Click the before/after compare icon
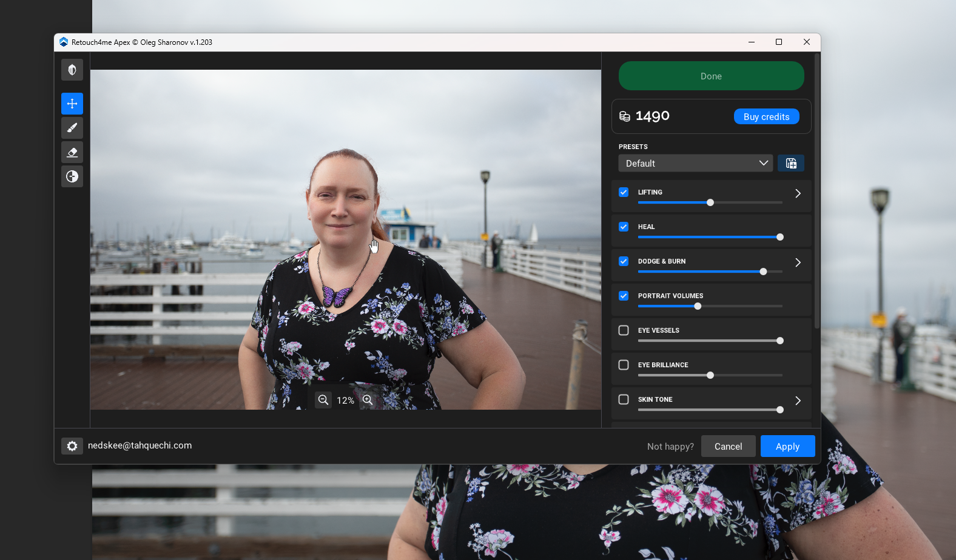 click(72, 70)
